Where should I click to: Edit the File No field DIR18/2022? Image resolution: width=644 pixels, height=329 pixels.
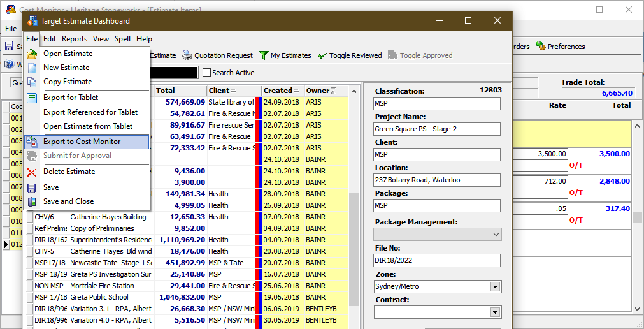tap(438, 260)
